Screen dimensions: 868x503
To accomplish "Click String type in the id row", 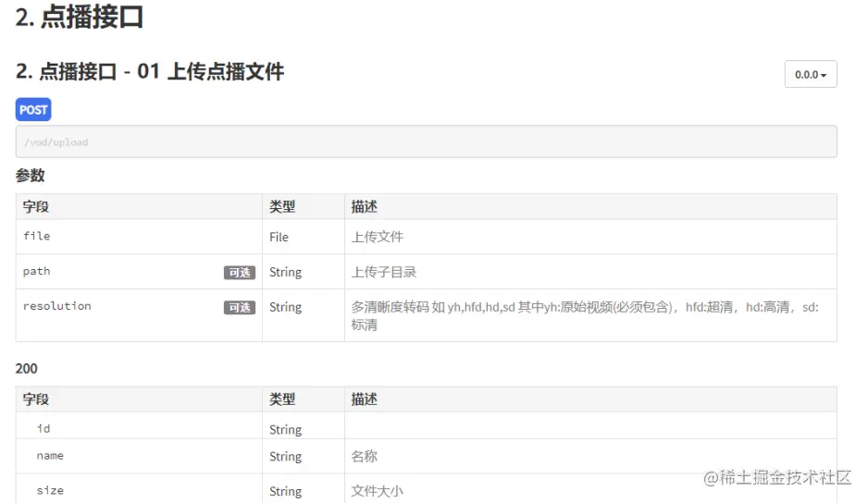I will pos(286,429).
